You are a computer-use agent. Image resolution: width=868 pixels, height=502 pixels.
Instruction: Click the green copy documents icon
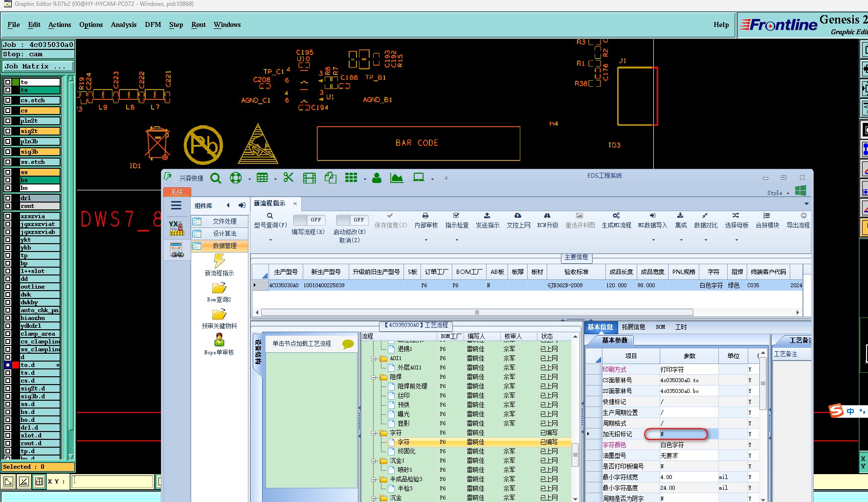tap(331, 178)
